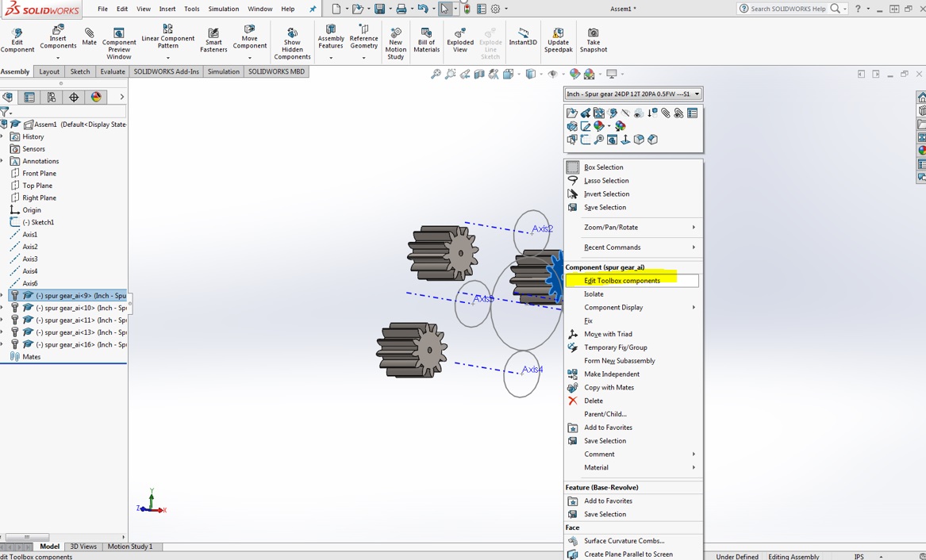This screenshot has width=926, height=560.
Task: Click the Update Speedpak icon
Action: 558,40
